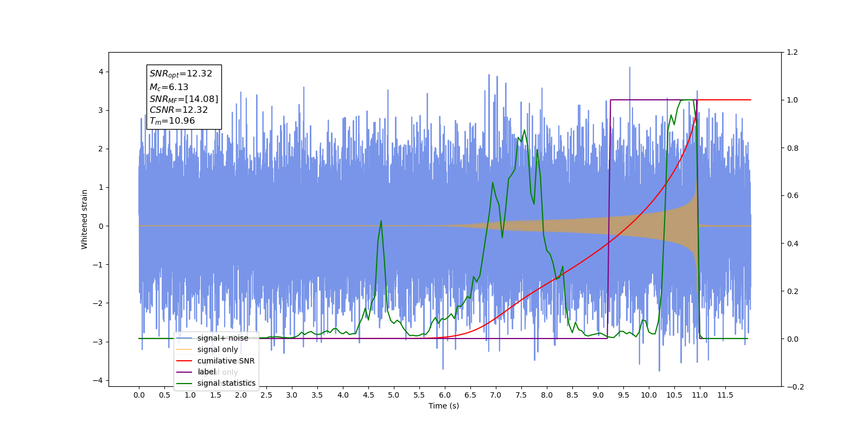Click the 7.5 x-axis tick label
This screenshot has height=434, width=868.
click(521, 395)
